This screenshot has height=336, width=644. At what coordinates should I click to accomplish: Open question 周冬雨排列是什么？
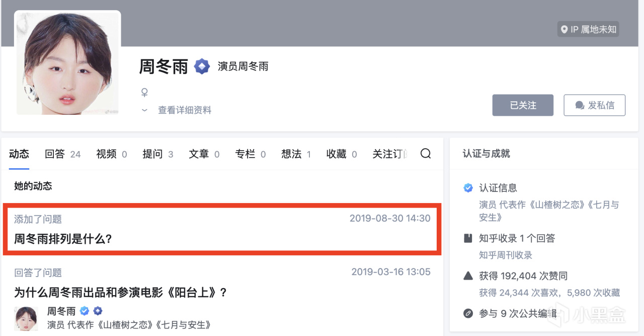[63, 239]
